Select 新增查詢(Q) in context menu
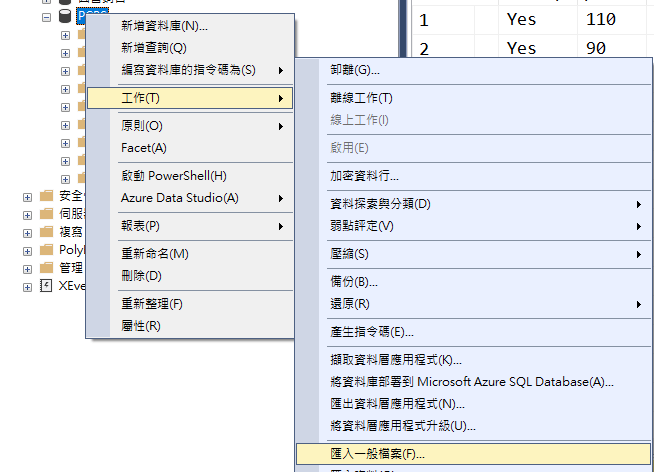The width and height of the screenshot is (654, 472). [153, 47]
